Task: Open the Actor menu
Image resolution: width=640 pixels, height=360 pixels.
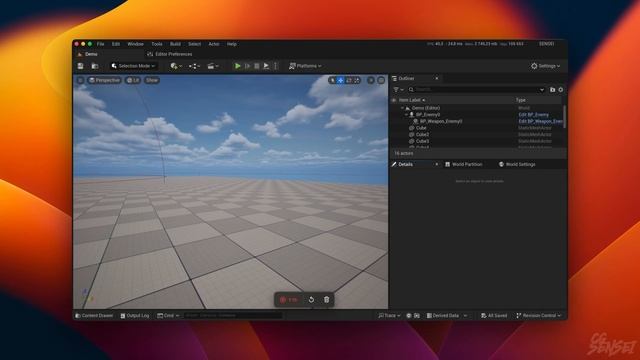Action: pos(214,44)
